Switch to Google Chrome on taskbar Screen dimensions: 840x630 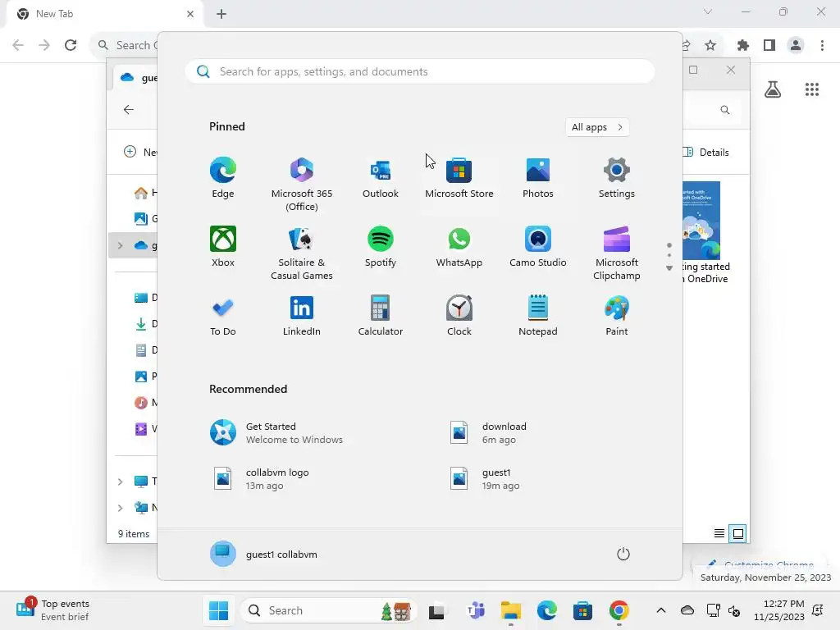619,610
